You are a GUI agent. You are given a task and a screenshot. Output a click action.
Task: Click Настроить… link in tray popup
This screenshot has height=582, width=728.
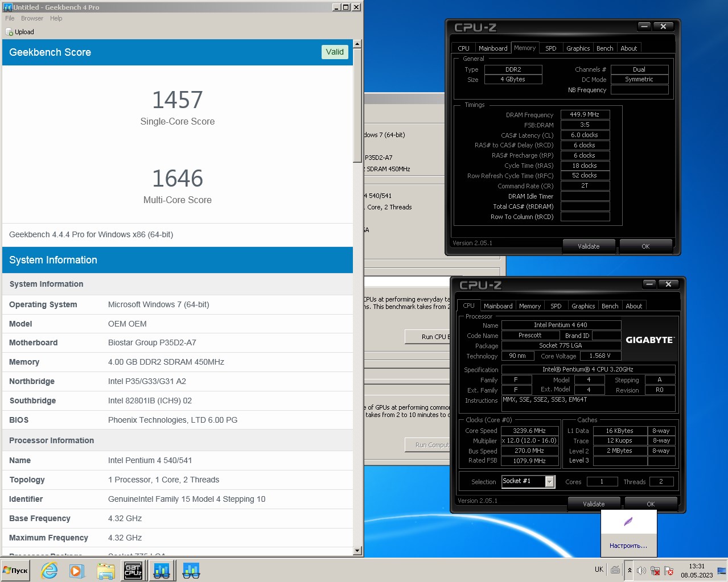point(628,546)
